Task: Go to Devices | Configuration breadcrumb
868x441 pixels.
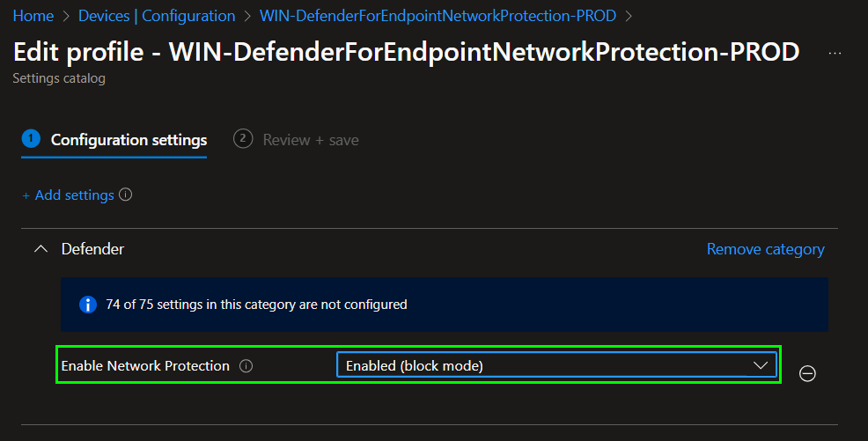Action: point(157,16)
